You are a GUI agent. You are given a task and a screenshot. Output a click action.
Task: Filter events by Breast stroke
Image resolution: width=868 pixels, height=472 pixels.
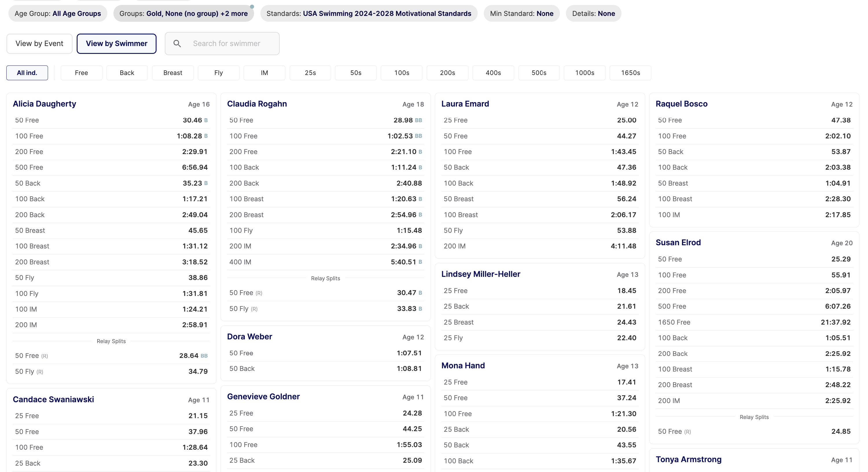pyautogui.click(x=172, y=73)
